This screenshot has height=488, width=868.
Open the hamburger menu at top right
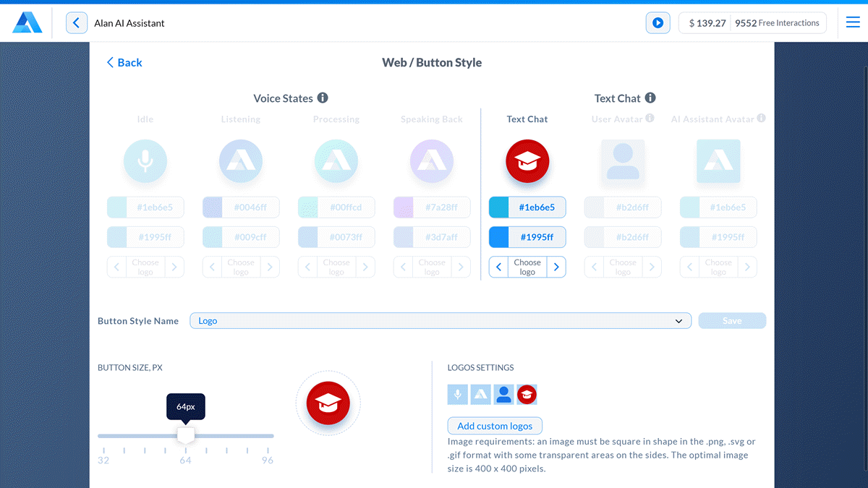tap(854, 22)
